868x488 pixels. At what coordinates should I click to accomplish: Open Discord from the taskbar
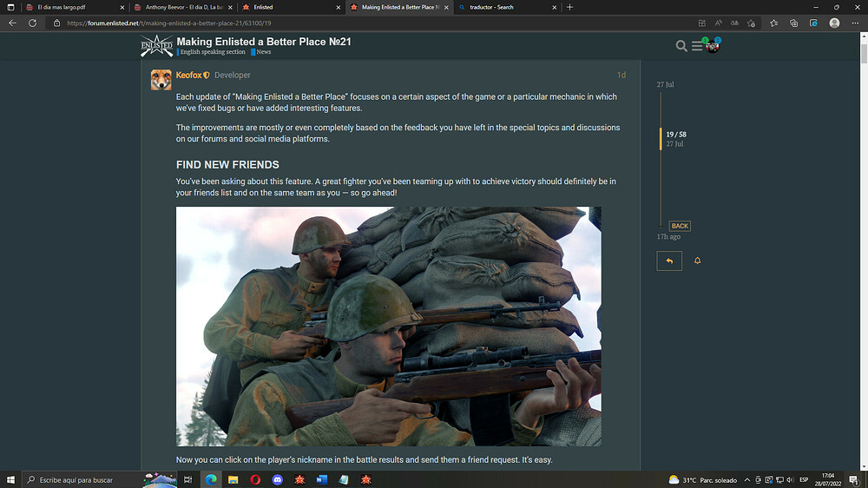click(278, 479)
